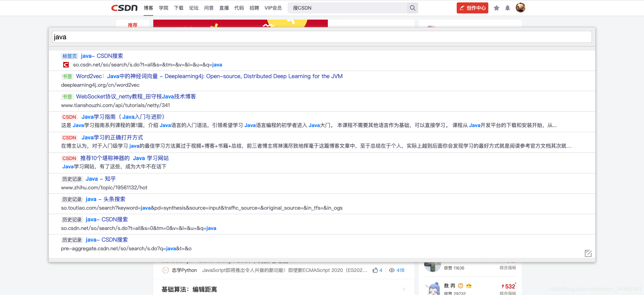
Task: Open the 博客 tab
Action: (x=148, y=8)
